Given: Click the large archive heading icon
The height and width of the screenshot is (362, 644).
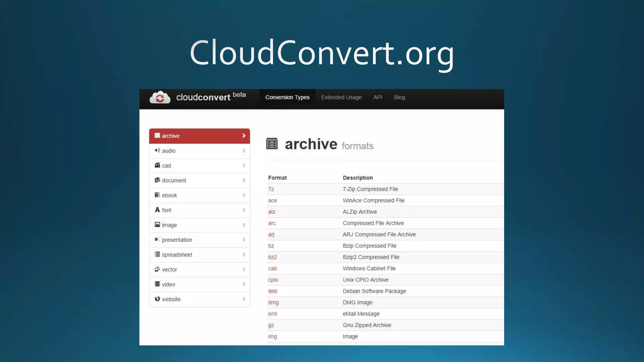Looking at the screenshot, I should (272, 144).
